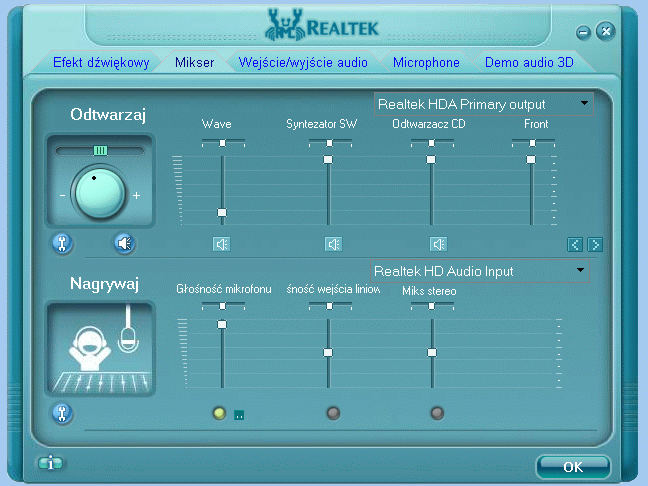Viewport: 648px width, 486px height.
Task: Click the Front balance slider
Action: (533, 143)
